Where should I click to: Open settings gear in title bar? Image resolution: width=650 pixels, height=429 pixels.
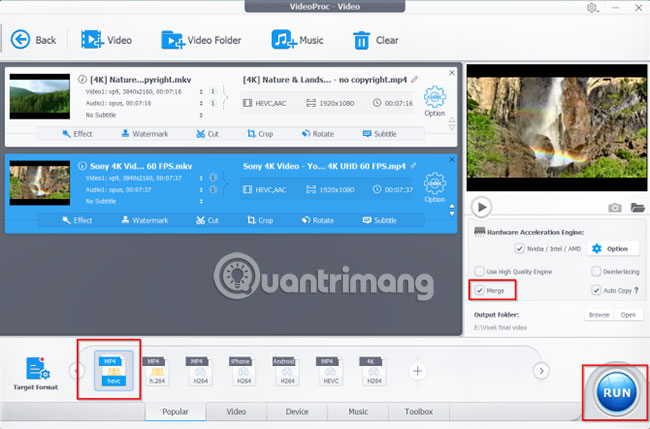(x=592, y=7)
